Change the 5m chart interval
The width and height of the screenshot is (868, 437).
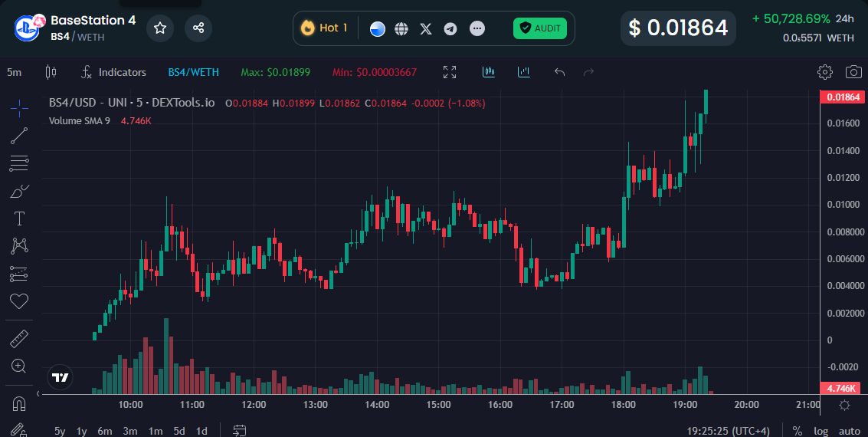pos(15,72)
